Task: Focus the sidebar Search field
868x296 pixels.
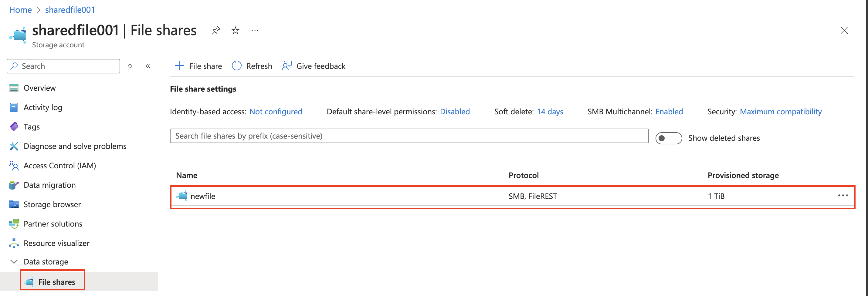Action: tap(63, 66)
